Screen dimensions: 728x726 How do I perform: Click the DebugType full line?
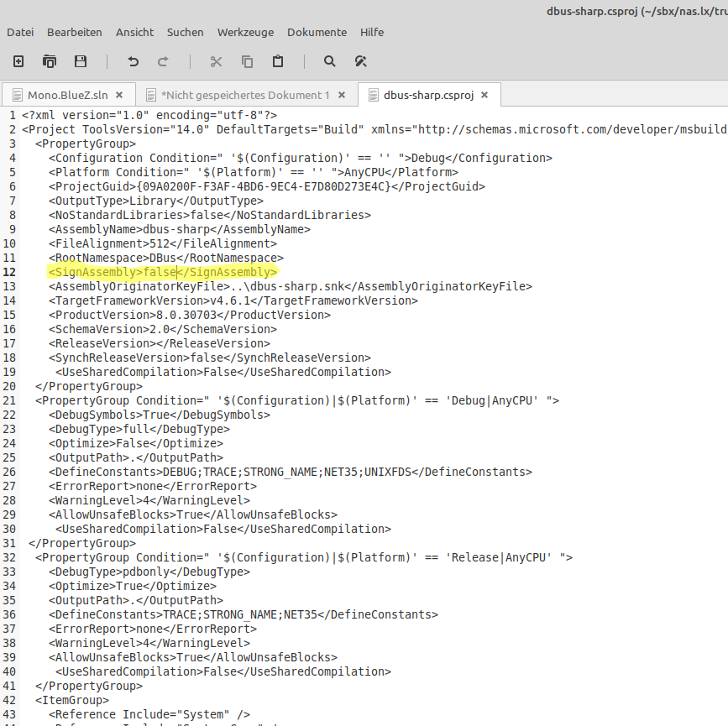click(x=139, y=430)
